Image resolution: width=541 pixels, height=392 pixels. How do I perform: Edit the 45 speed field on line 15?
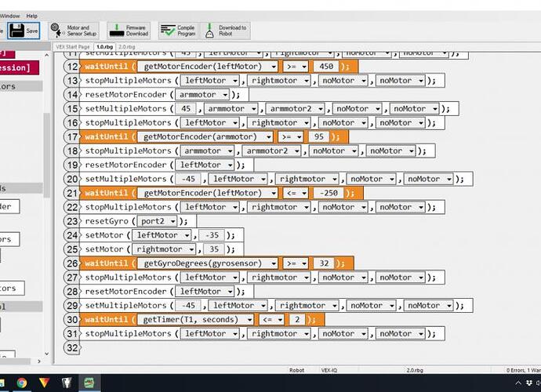[x=186, y=109]
